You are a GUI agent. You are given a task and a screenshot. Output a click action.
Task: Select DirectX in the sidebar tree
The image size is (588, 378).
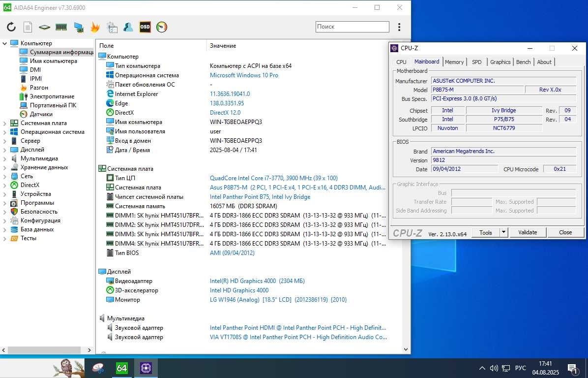click(x=29, y=185)
